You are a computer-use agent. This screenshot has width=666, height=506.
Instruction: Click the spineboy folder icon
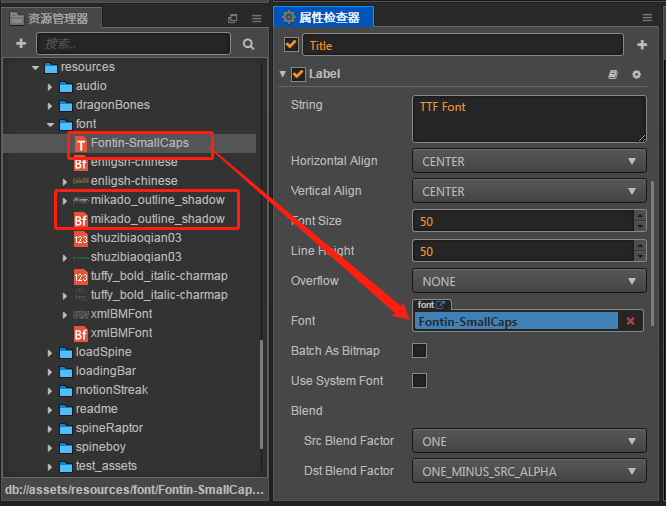click(x=66, y=448)
